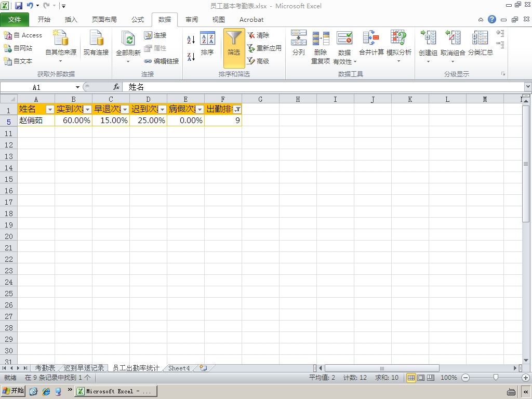Click 分列 text to columns

(x=299, y=43)
